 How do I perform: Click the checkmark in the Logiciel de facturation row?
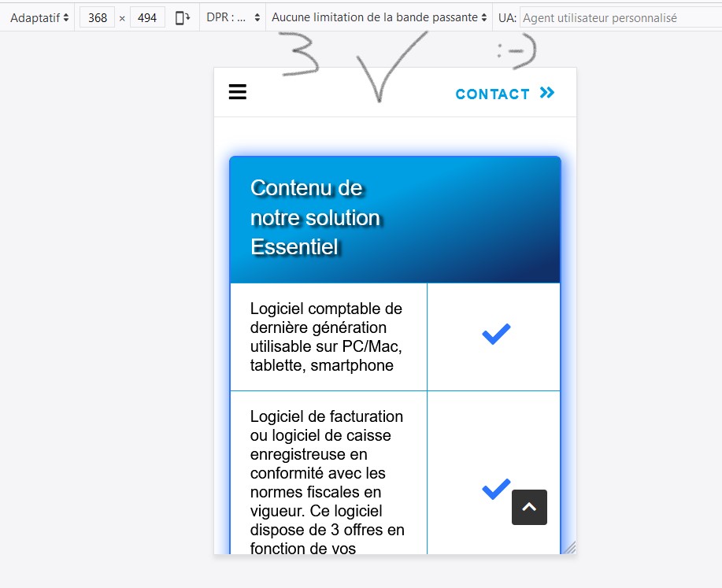click(496, 489)
